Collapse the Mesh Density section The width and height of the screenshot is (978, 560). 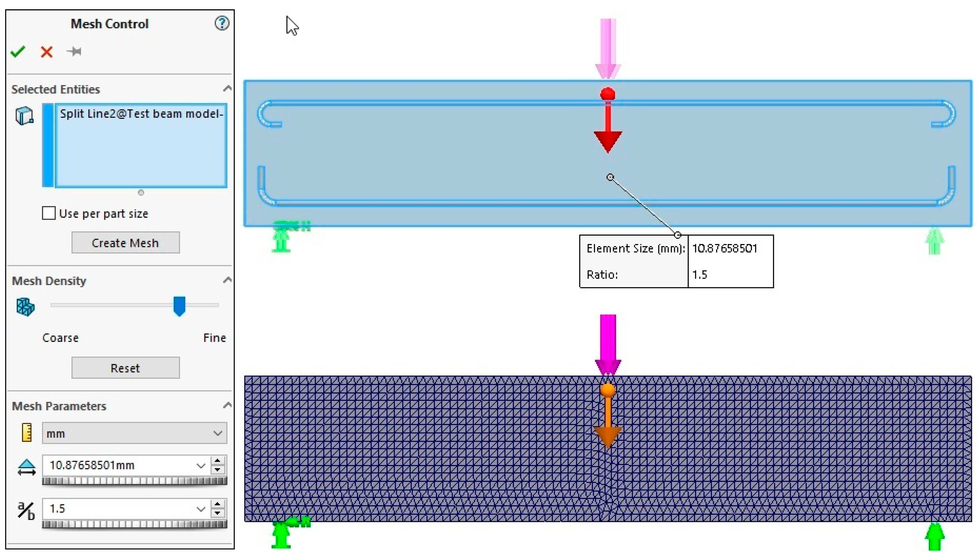(x=227, y=280)
